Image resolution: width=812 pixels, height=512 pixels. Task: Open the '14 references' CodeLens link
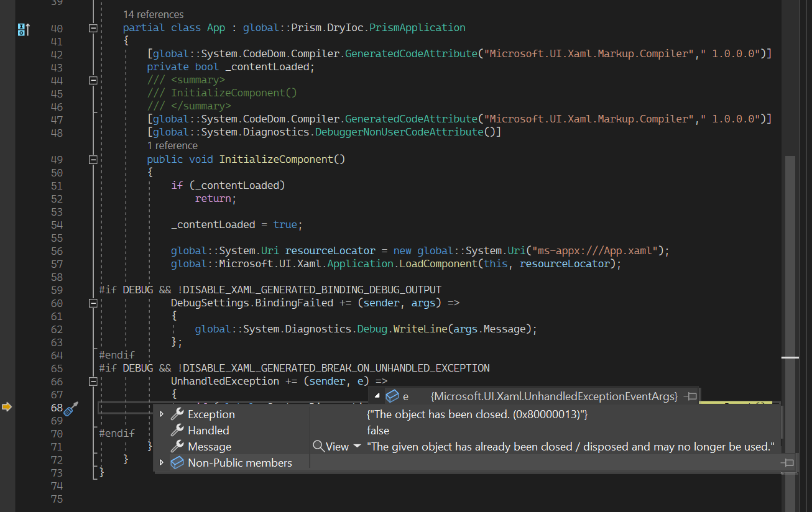(153, 14)
